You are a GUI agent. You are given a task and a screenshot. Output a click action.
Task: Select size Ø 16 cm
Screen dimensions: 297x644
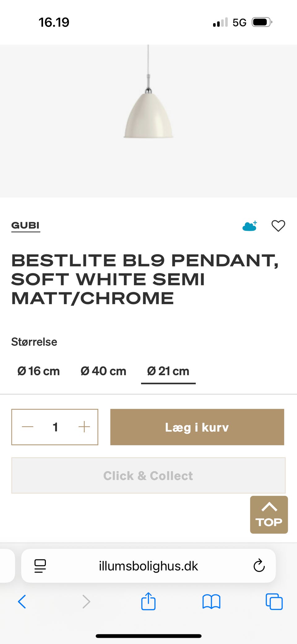[x=39, y=371]
